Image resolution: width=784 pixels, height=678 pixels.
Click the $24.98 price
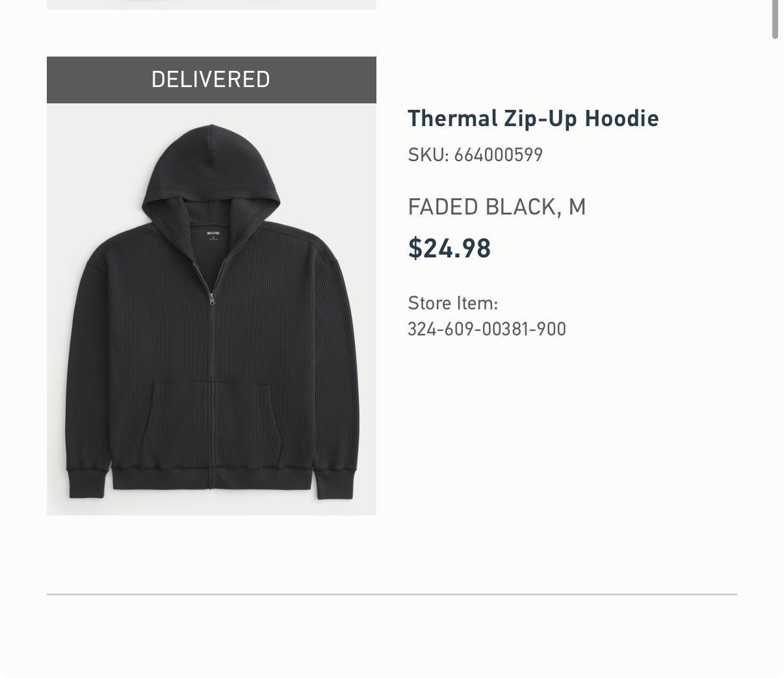pos(449,248)
